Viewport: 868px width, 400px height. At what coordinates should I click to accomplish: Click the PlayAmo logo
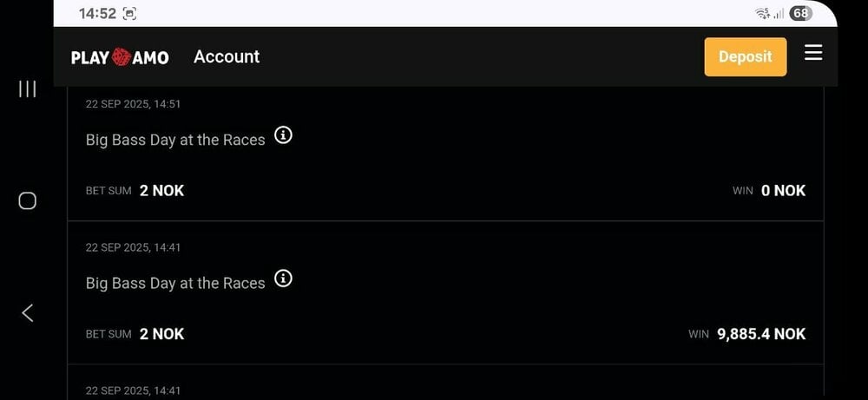tap(120, 57)
